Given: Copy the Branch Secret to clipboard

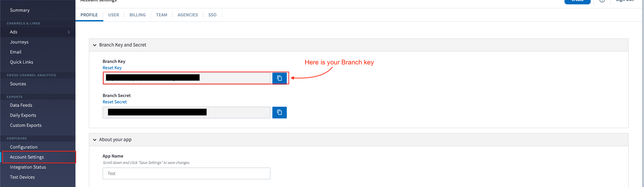Looking at the screenshot, I should tap(279, 112).
